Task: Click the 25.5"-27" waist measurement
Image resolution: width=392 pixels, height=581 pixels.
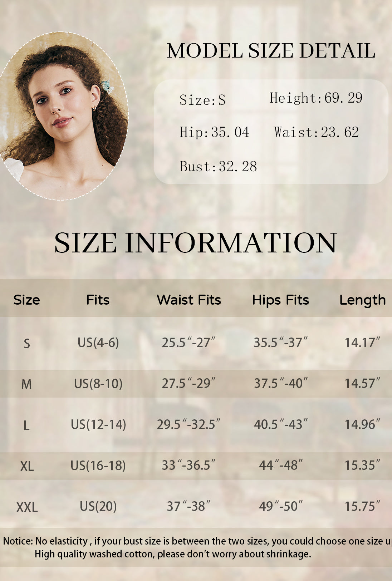Action: [188, 343]
